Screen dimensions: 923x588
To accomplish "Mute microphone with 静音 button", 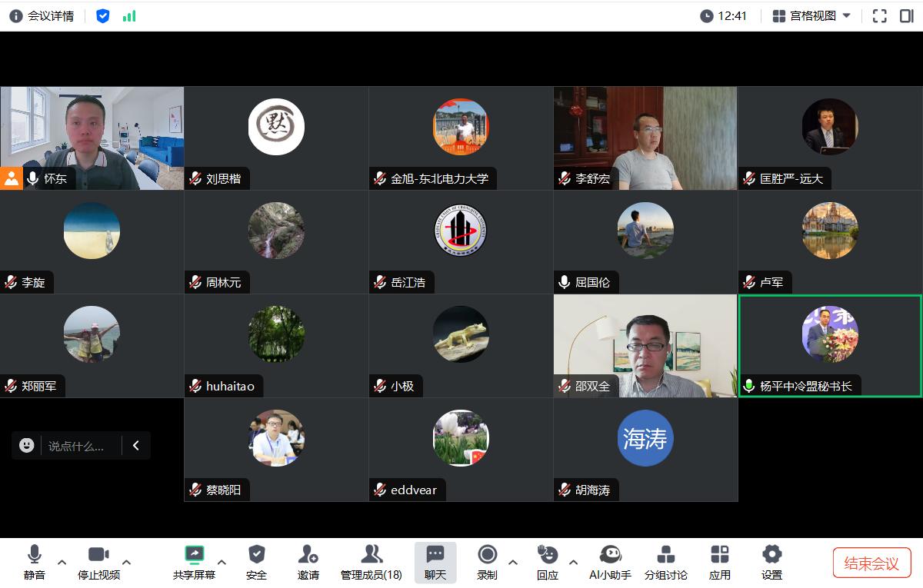I will point(34,555).
